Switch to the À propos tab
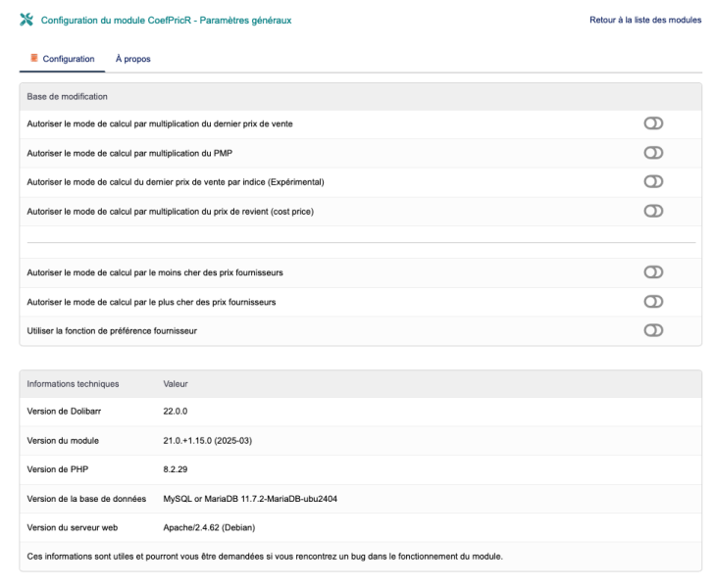Viewport: 715px width, 588px height. pos(132,59)
